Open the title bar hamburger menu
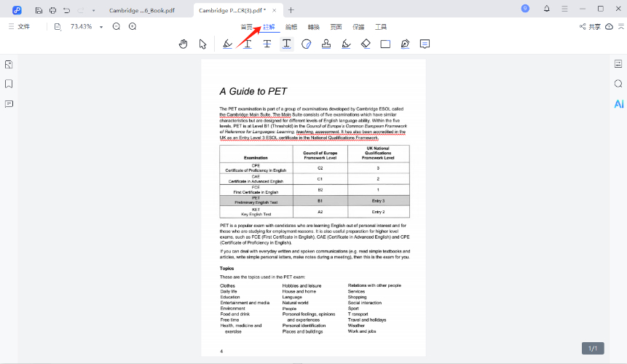 coord(564,9)
